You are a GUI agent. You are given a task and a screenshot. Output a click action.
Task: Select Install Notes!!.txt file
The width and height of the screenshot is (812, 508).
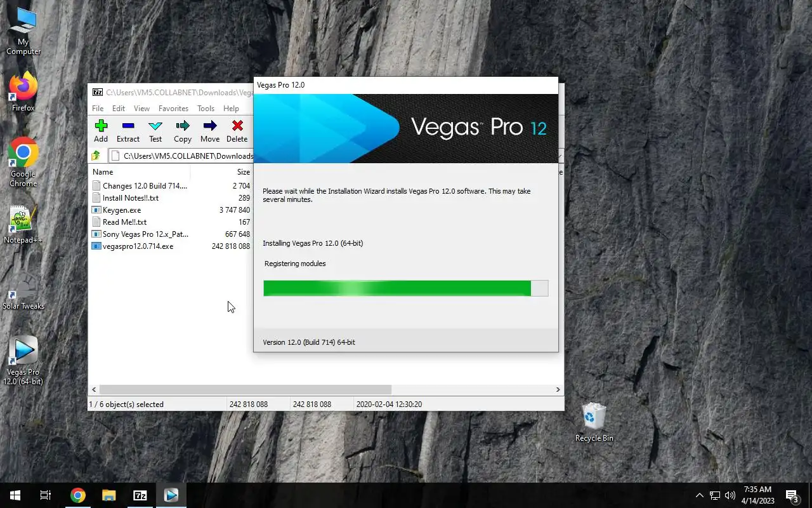click(126, 198)
